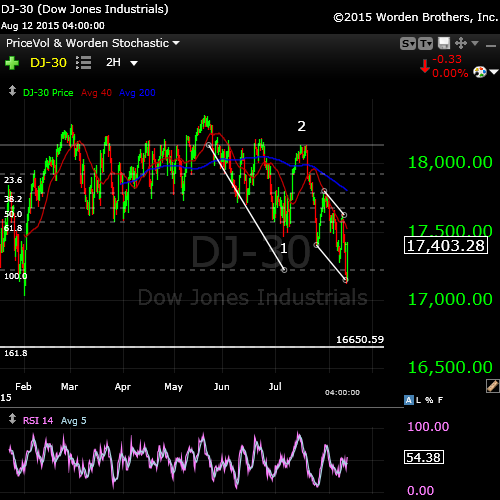The width and height of the screenshot is (500, 500).
Task: Click the save chart floppy disk icon
Action: pos(444,43)
